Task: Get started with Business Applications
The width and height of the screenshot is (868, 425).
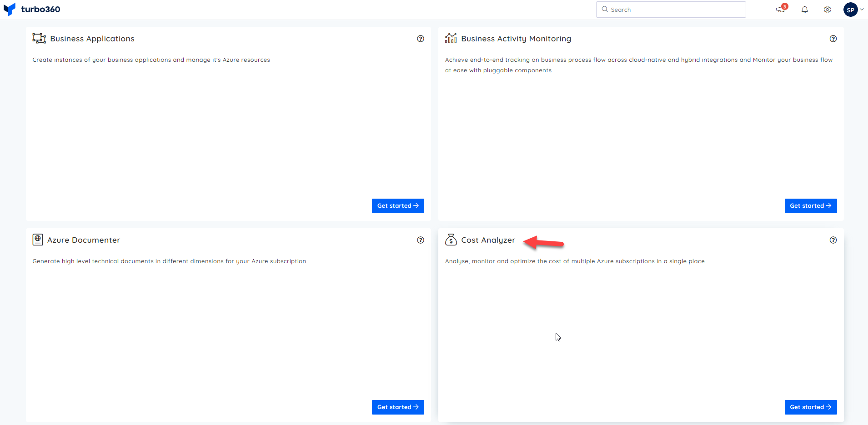Action: coord(398,206)
